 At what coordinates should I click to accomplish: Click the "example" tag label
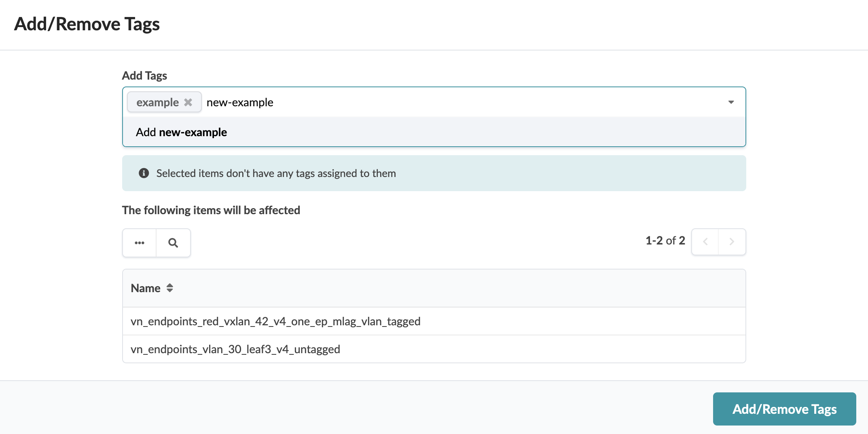click(157, 102)
